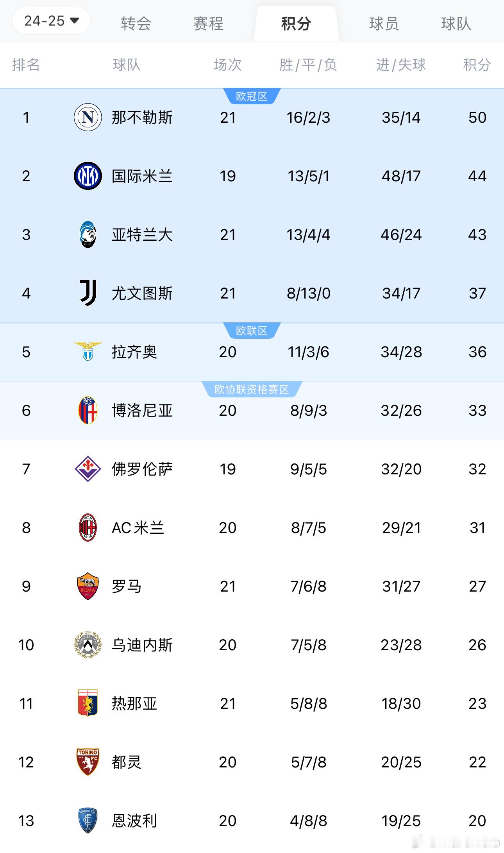Open the 恩波利 team name link

(x=134, y=821)
